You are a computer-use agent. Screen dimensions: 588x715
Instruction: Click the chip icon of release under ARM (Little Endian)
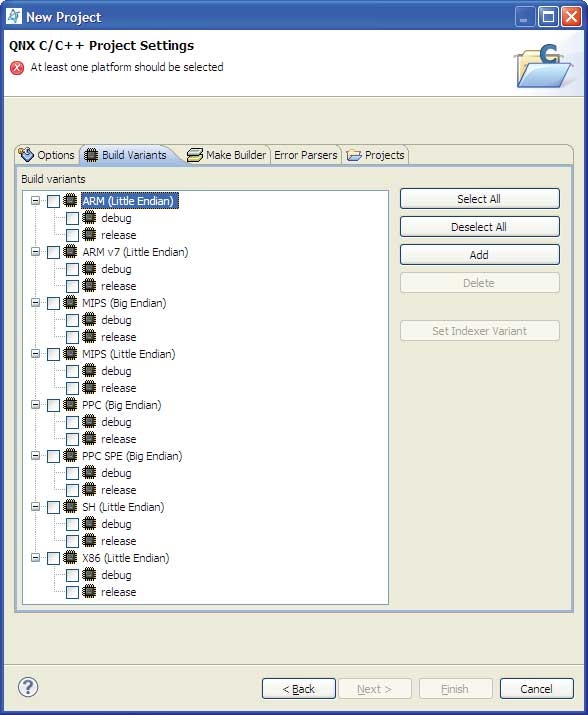click(89, 234)
